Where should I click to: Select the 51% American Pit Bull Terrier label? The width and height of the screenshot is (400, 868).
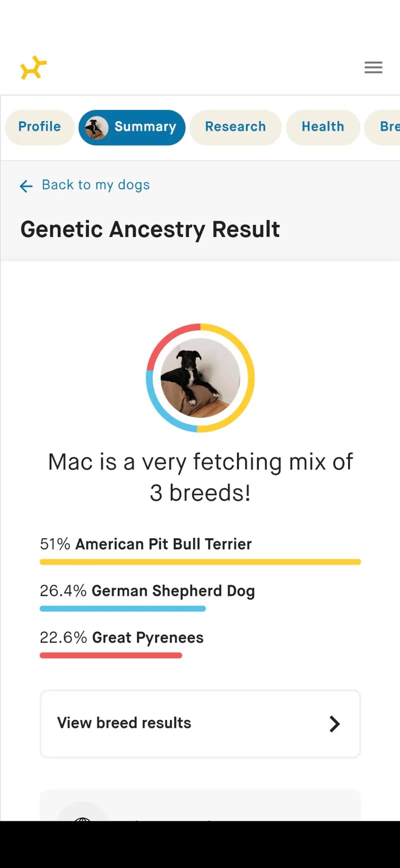(145, 544)
